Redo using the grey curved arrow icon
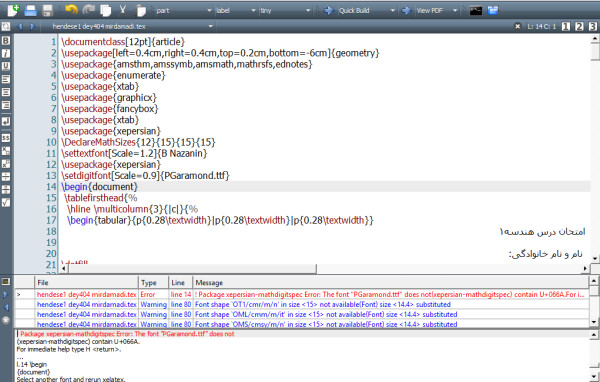Screen dimensions: 600x382 click(x=89, y=10)
